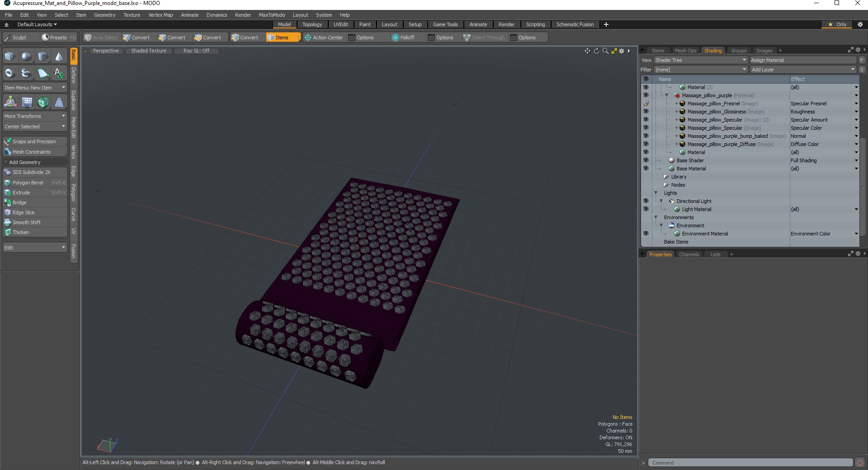Open the Shader Tree view dropdown

click(701, 60)
